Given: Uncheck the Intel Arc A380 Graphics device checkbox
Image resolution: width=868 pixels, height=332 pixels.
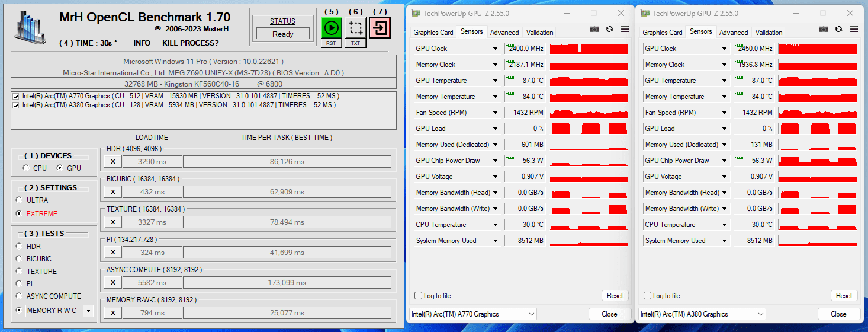Looking at the screenshot, I should point(15,105).
